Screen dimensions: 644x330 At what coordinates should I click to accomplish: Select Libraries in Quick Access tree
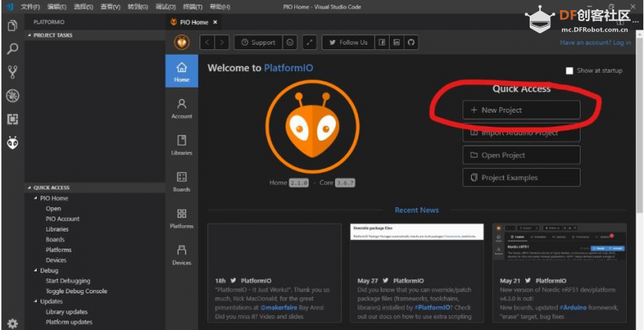(57, 229)
